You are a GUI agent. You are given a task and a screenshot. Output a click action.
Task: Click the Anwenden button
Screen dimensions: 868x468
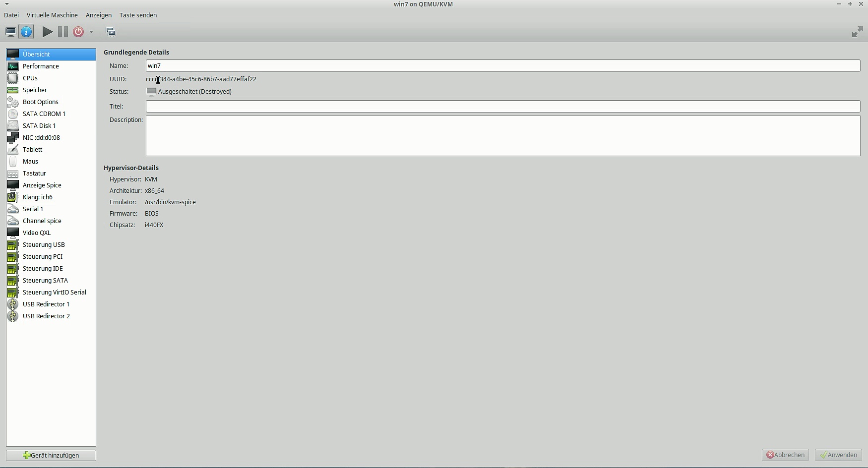pos(838,455)
